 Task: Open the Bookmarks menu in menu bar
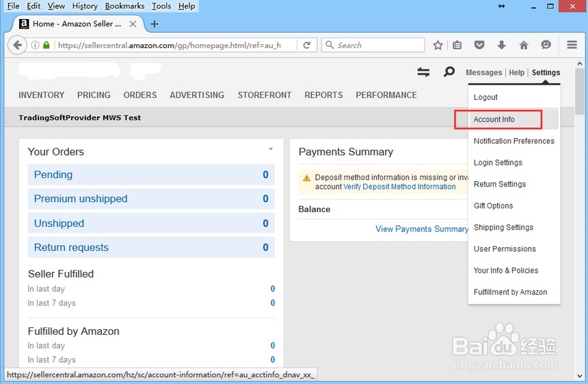pyautogui.click(x=124, y=6)
